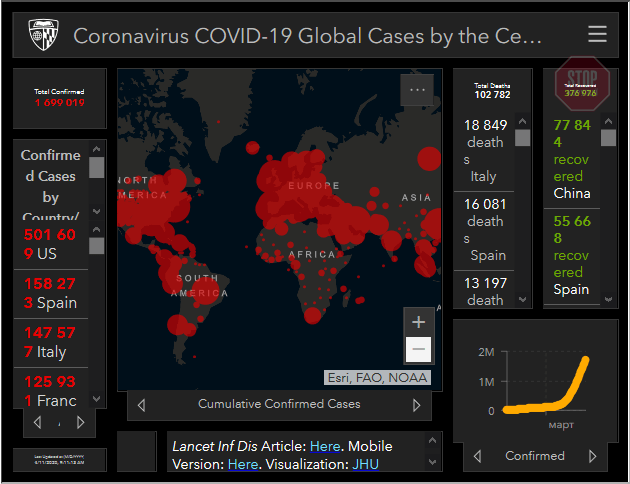630x484 pixels.
Task: Go to the next page of the country list
Action: 80,422
